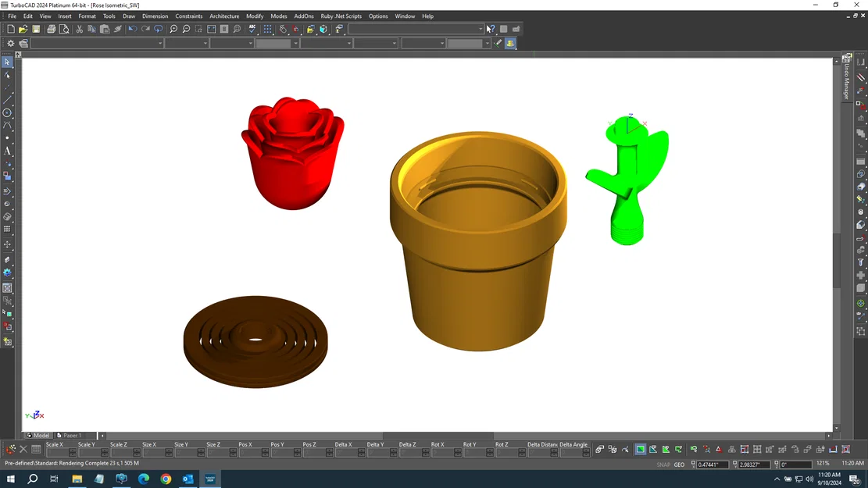Viewport: 868px width, 488px height.
Task: Open the workspace search dropdown arrow
Action: point(480,28)
